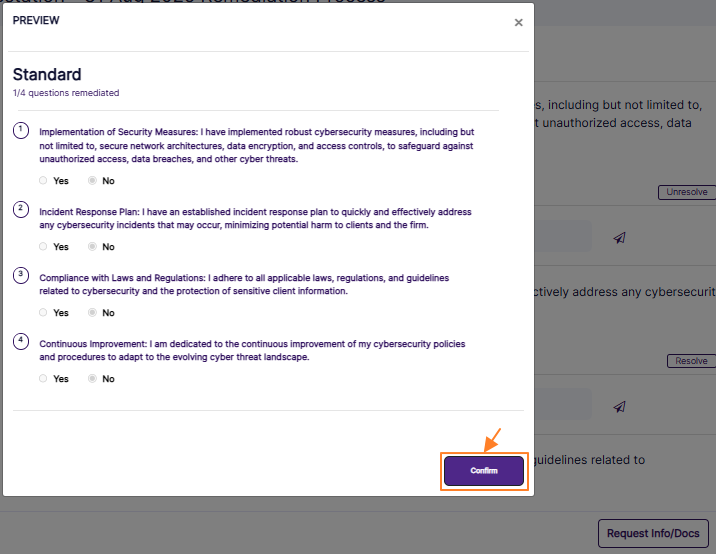Select No for Implementation of Security Measures
Image resolution: width=716 pixels, height=554 pixels.
point(93,181)
